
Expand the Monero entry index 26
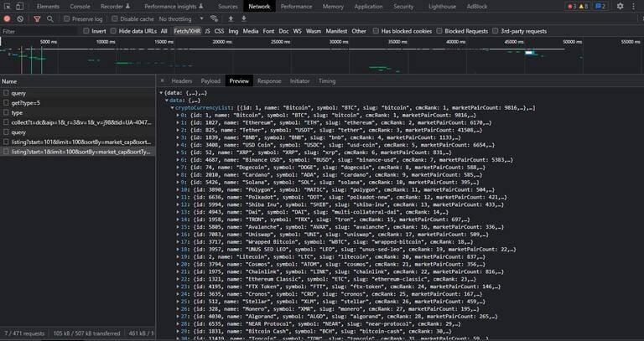coord(178,309)
